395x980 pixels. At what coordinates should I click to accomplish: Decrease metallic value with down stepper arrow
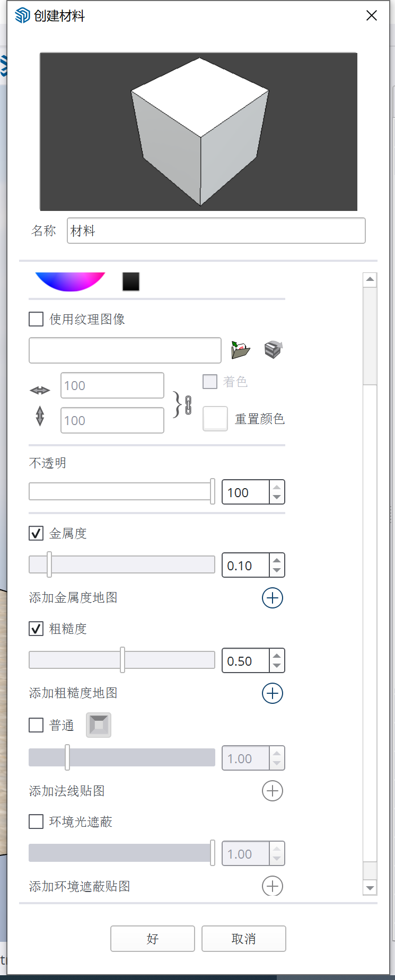(x=277, y=571)
